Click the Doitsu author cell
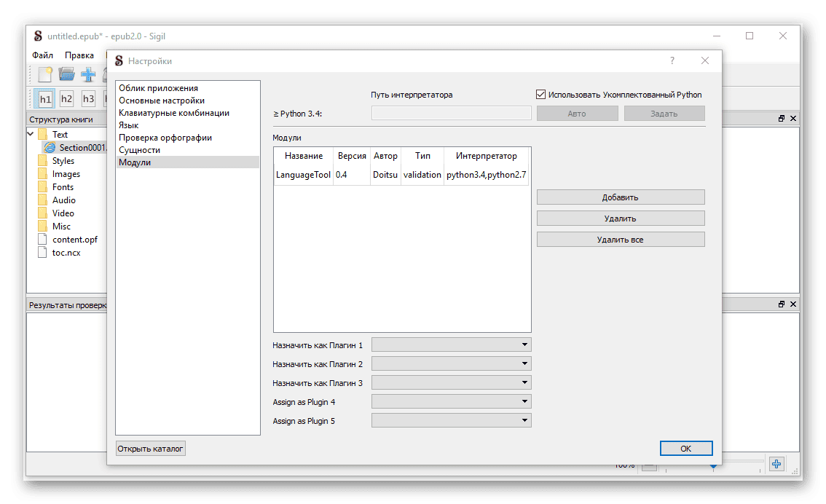This screenshot has width=826, height=504. pos(385,175)
